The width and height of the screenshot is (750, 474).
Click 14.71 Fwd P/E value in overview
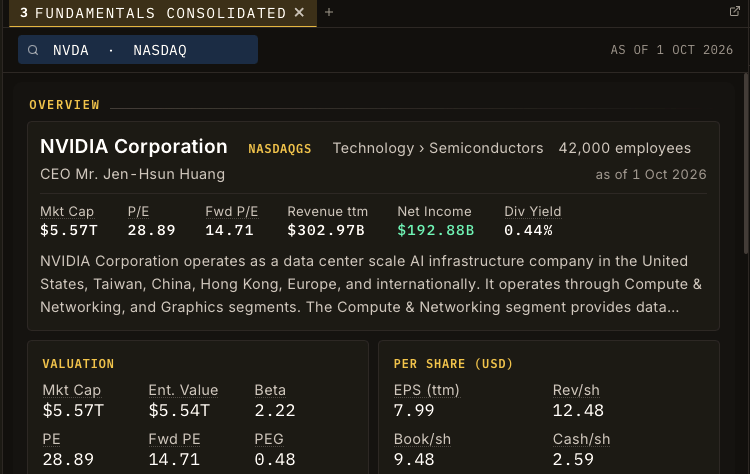(x=229, y=231)
